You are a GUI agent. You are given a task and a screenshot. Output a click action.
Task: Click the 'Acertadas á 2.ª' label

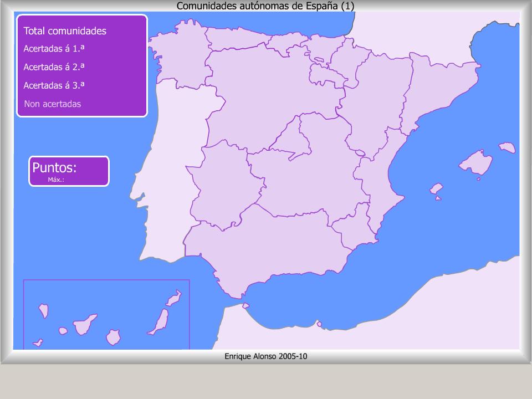[54, 67]
